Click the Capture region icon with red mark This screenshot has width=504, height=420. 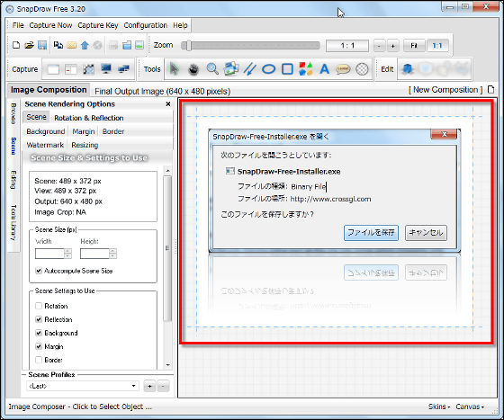71,69
